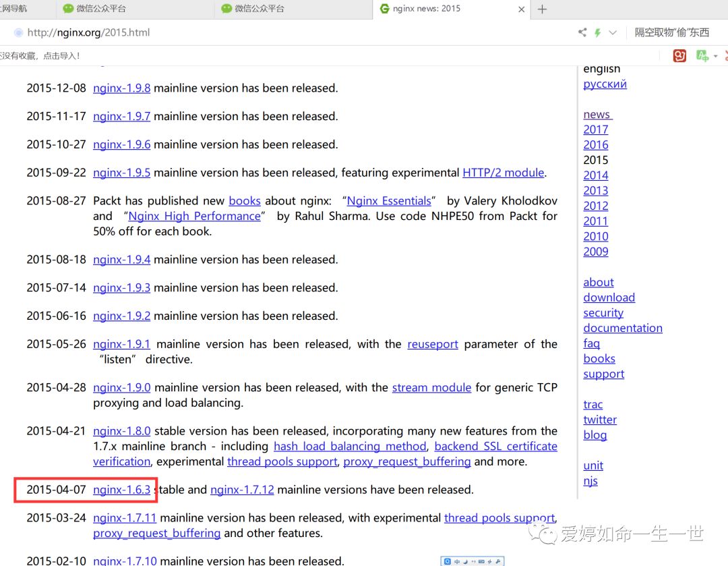This screenshot has width=728, height=566.
Task: Open the about sidebar link
Action: click(x=599, y=283)
